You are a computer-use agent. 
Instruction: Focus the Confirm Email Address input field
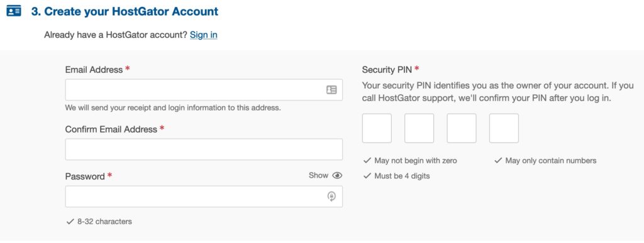click(204, 149)
